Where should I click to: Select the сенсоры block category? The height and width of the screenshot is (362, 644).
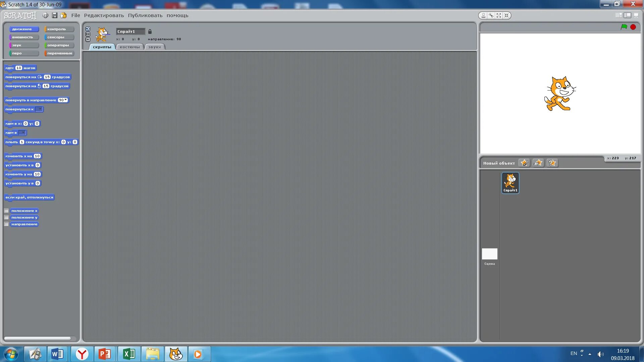[x=59, y=37]
